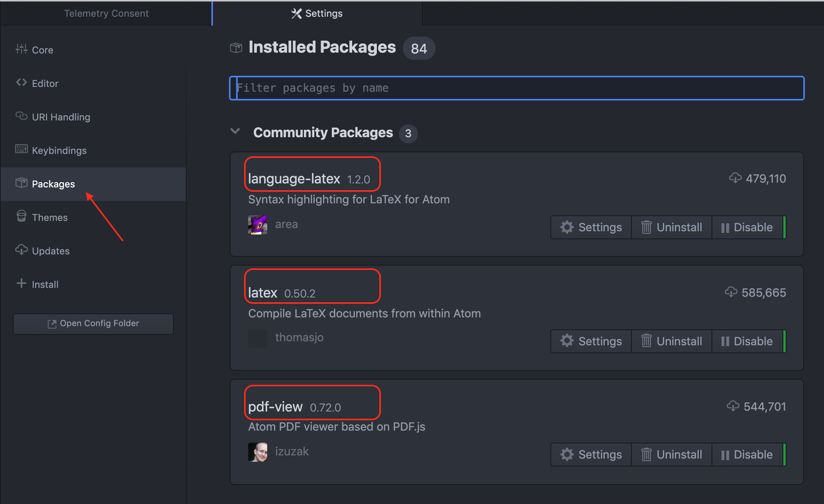Open Settings for pdf-view package
This screenshot has height=504, width=824.
[x=591, y=455]
